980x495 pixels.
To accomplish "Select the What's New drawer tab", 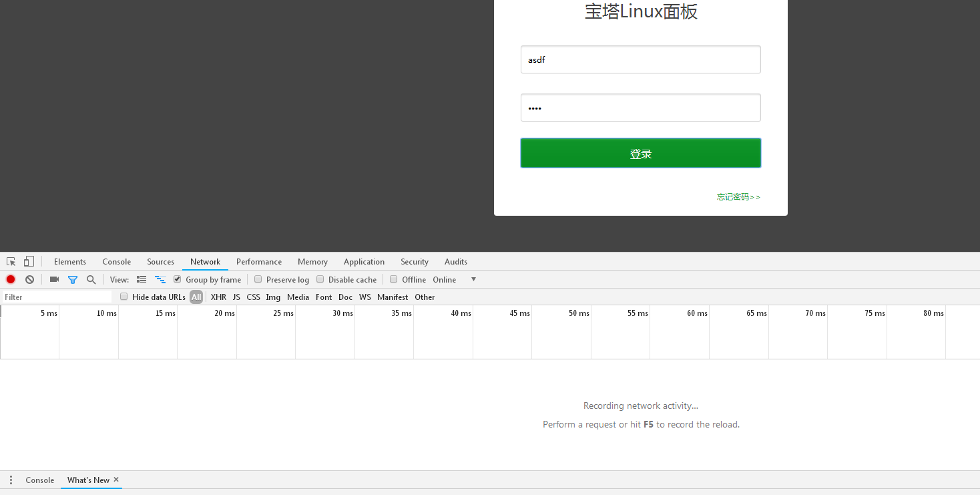I will [88, 480].
